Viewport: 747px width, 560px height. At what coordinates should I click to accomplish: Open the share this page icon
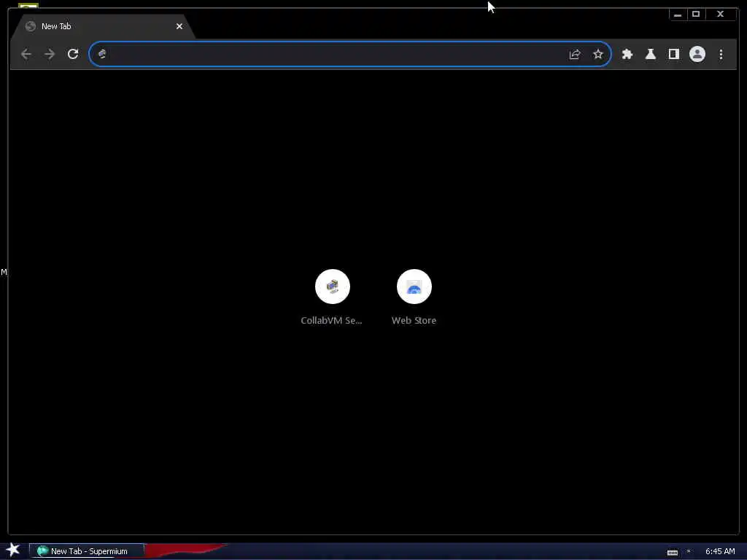(575, 54)
